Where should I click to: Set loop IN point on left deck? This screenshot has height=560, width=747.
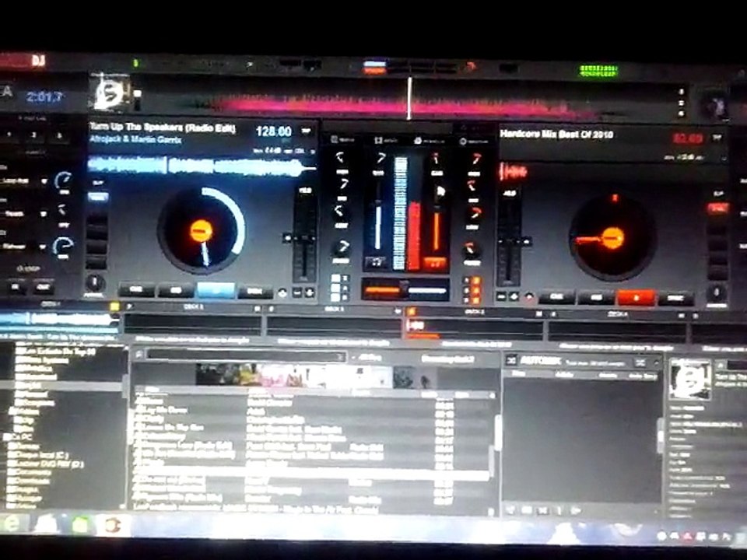[x=16, y=287]
